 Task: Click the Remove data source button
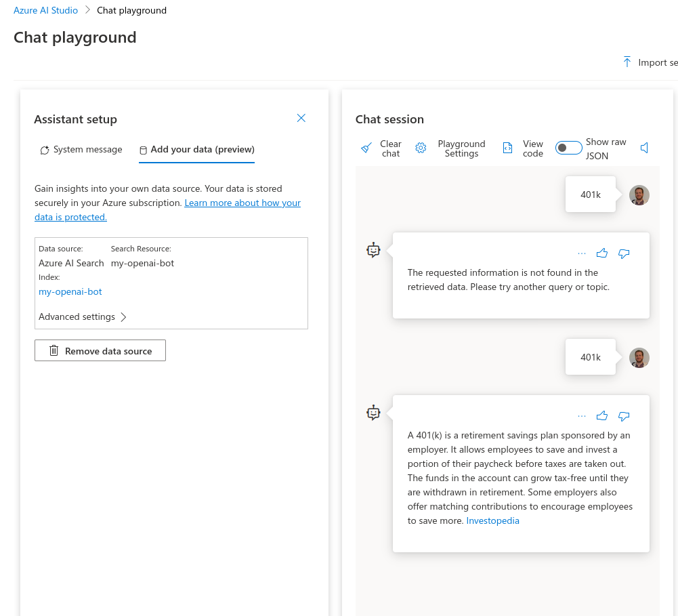point(100,350)
